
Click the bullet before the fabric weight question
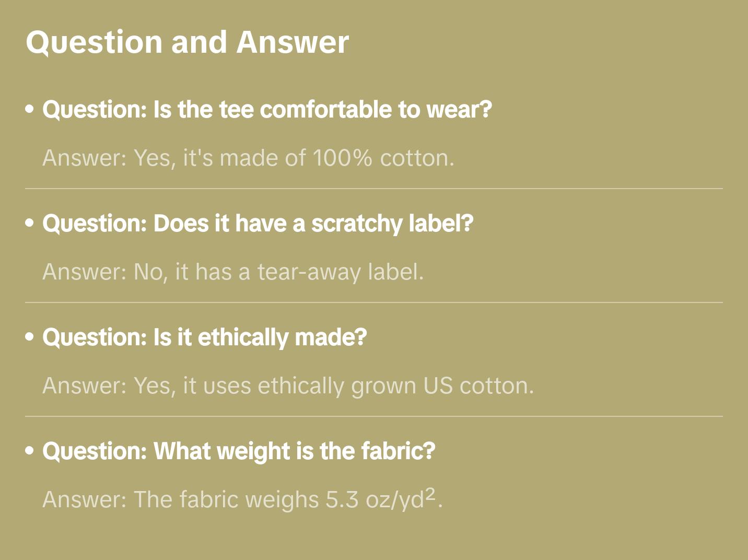click(x=30, y=451)
